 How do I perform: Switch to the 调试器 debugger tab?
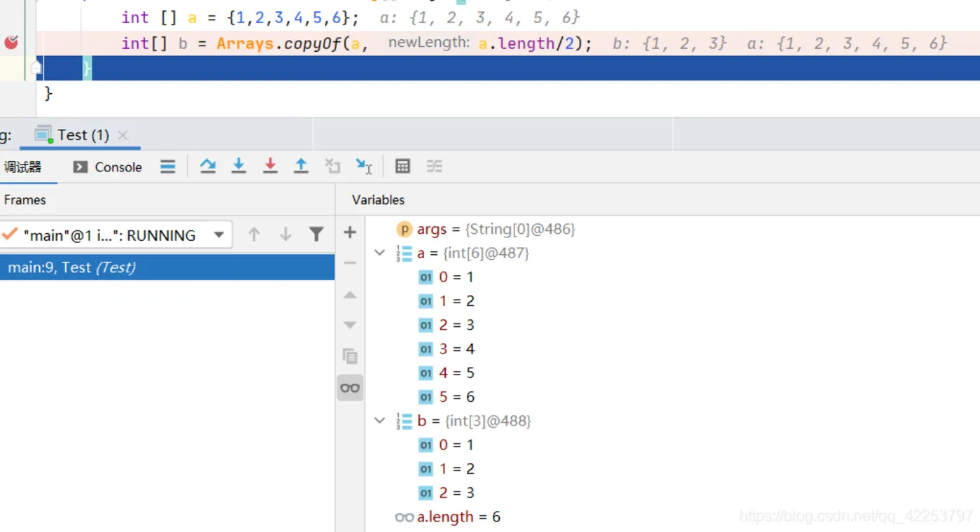[x=23, y=167]
